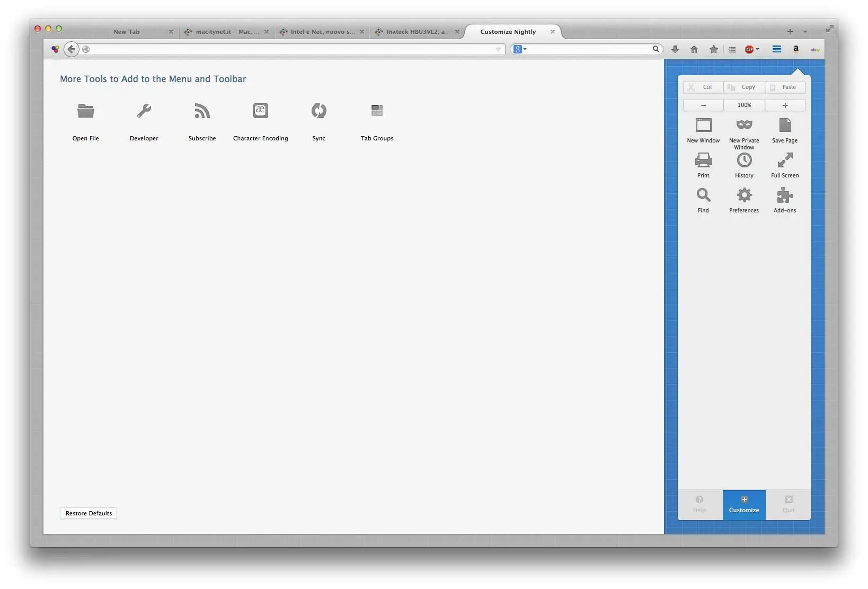Open the Add-ons puzzle icon

click(x=785, y=195)
